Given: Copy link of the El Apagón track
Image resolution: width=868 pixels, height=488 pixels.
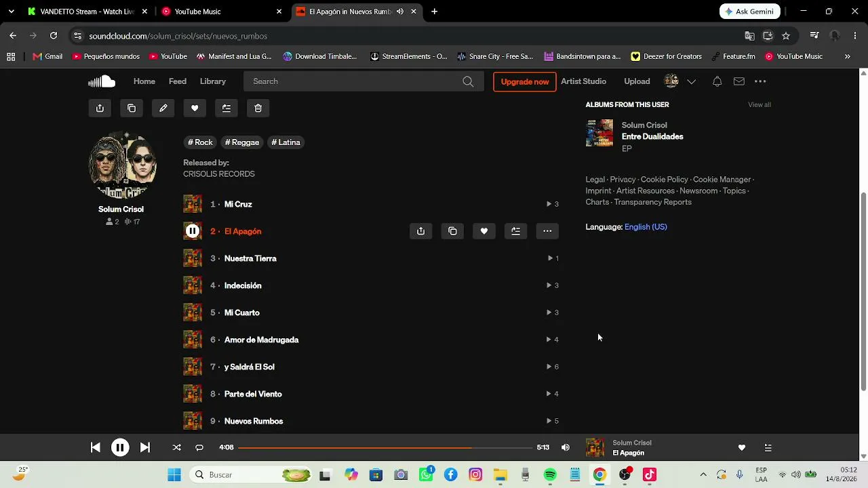Looking at the screenshot, I should pyautogui.click(x=452, y=231).
